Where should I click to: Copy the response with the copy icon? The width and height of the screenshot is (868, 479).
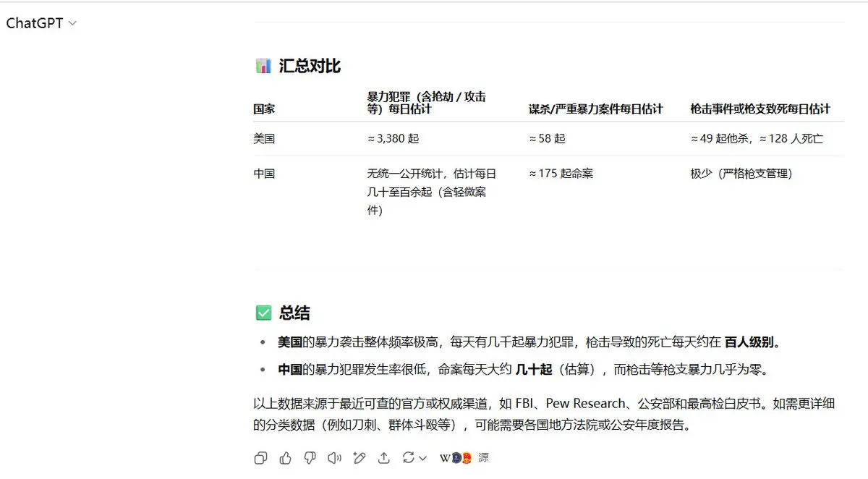[261, 458]
